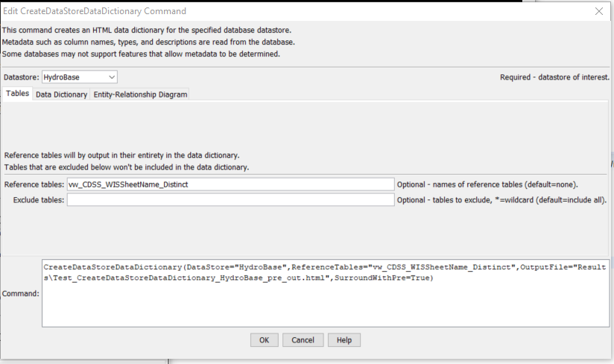
Task: Click the "Exclude tables:" label
Action: tap(39, 199)
